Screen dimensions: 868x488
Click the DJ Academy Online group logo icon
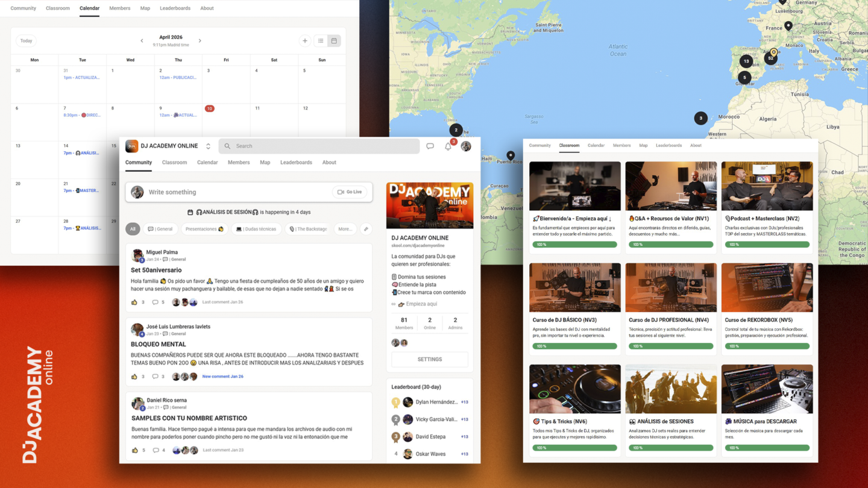pos(131,146)
